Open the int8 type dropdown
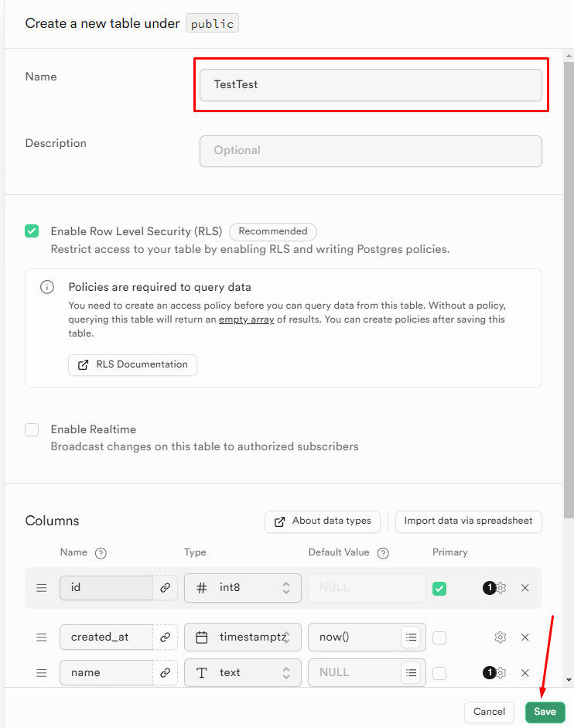The height and width of the screenshot is (728, 574). (x=242, y=587)
